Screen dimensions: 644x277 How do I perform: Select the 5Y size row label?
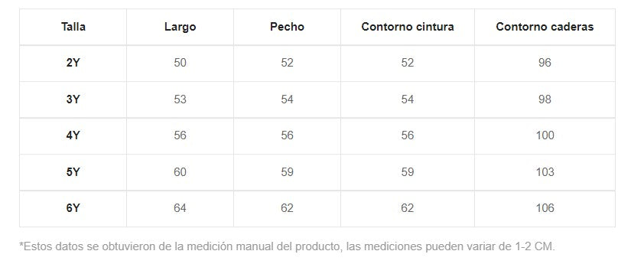coord(73,172)
